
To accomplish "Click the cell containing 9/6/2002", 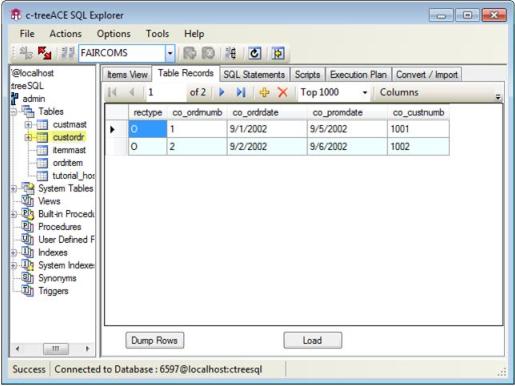I will pyautogui.click(x=347, y=147).
